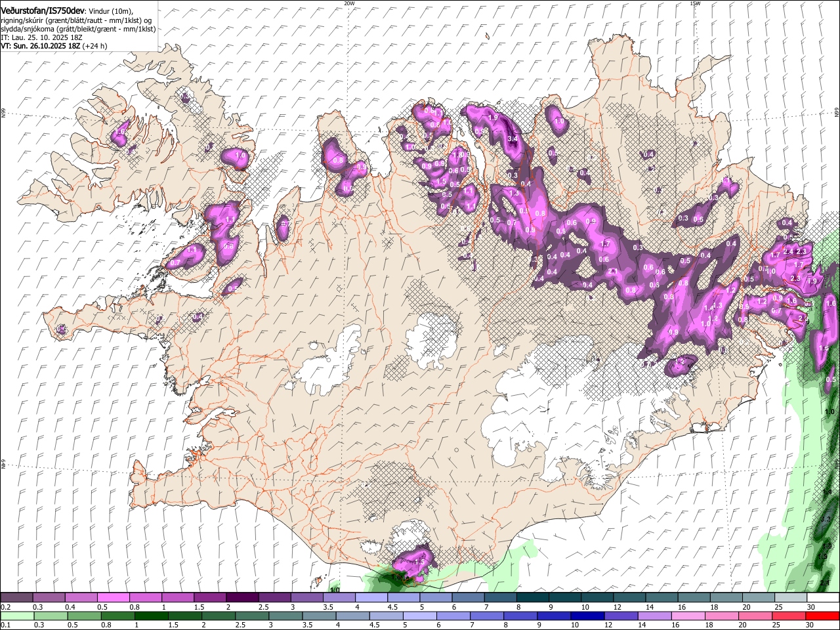Click the 'IT: Lau. 25. 10. 2025 18Z' line

click(42, 37)
